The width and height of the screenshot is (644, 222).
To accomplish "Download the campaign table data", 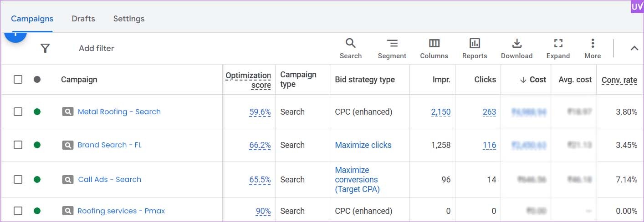I will (516, 49).
